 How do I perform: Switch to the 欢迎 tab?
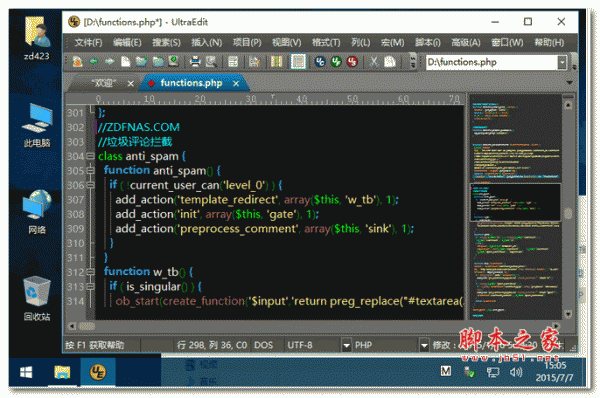click(103, 83)
